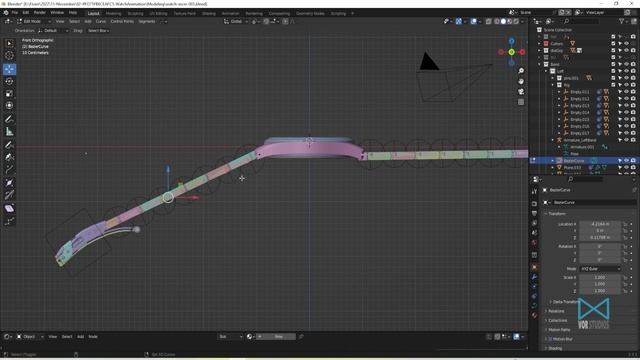The image size is (640, 360).
Task: Toggle render camera icon for Empty.017
Action: tap(633, 133)
